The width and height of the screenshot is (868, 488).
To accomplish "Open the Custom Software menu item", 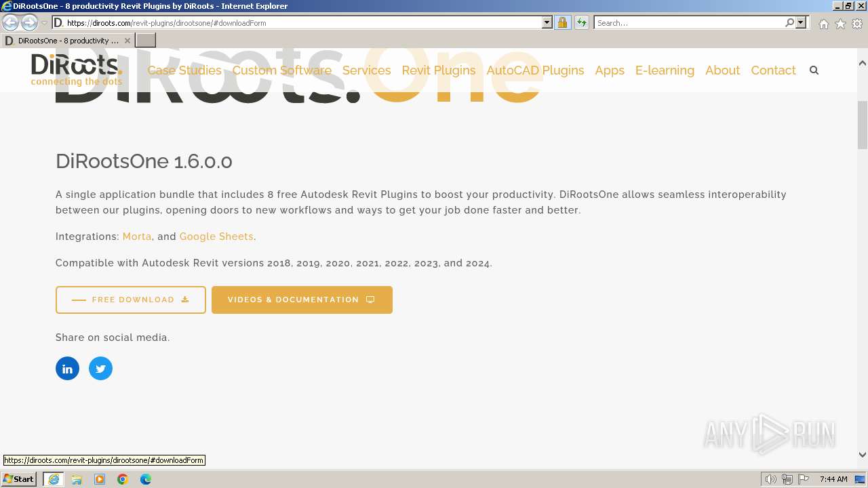I will click(x=282, y=70).
